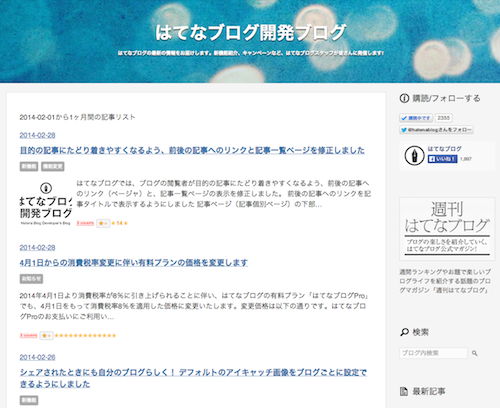
Task: Open bookmark users count under the pager article
Action: click(85, 223)
